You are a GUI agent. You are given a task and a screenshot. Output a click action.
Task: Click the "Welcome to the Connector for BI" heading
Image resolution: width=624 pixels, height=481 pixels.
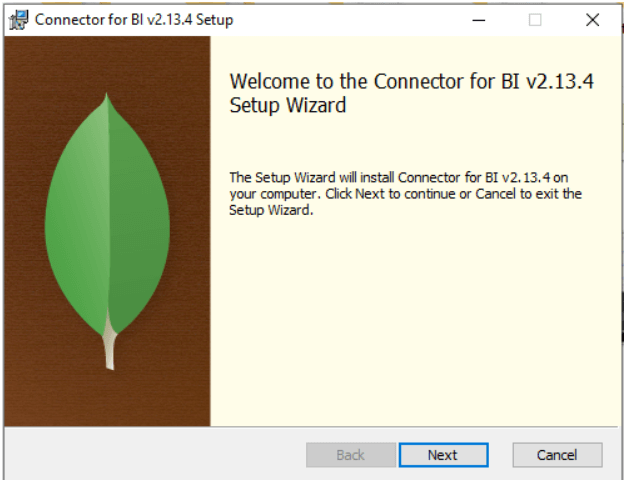click(x=411, y=93)
